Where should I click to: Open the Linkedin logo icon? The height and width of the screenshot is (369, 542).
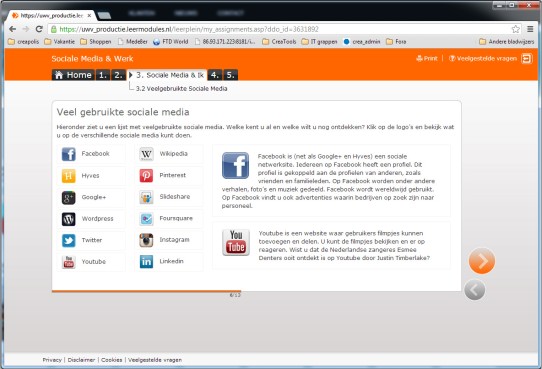click(x=146, y=262)
